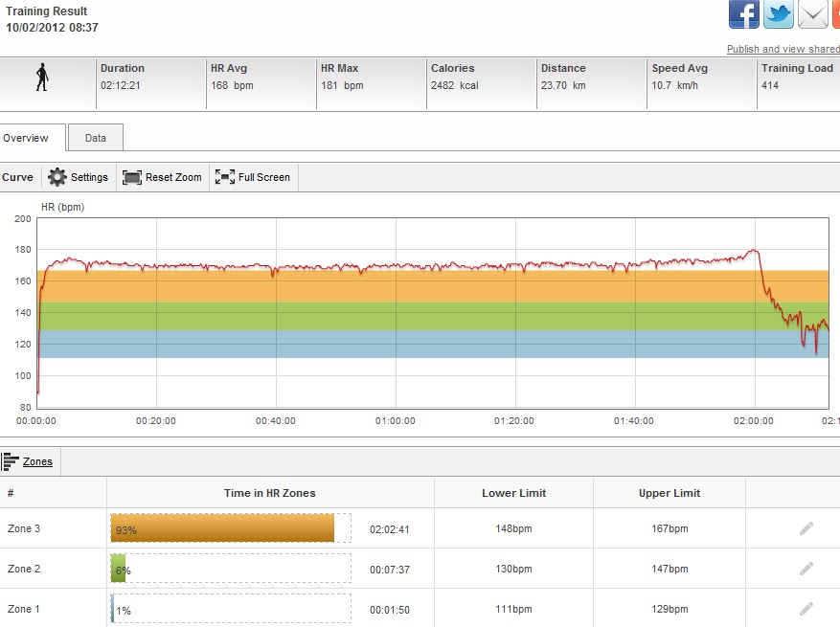Viewport: 840px width, 627px height.
Task: Open Publish and view shared link
Action: tap(783, 49)
